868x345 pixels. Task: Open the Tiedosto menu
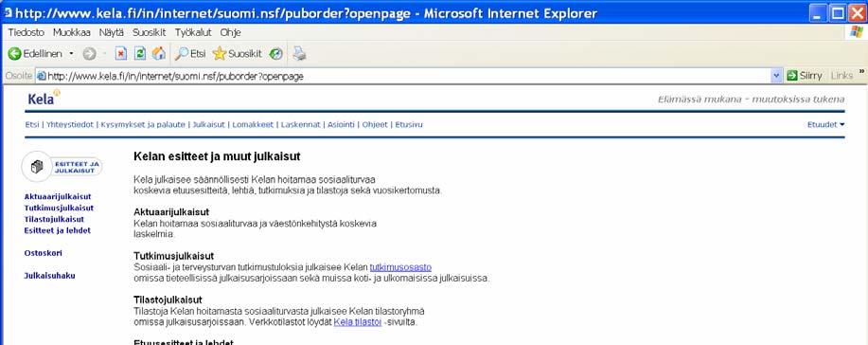[26, 33]
